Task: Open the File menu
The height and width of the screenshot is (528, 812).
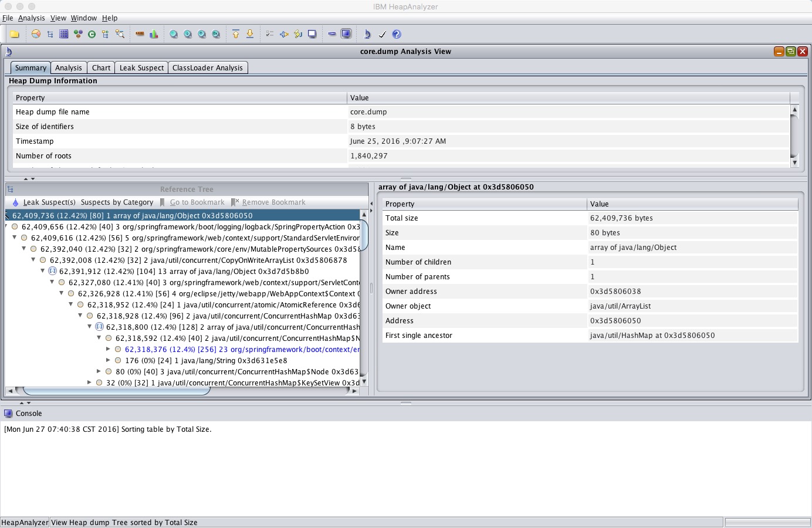Action: point(8,18)
